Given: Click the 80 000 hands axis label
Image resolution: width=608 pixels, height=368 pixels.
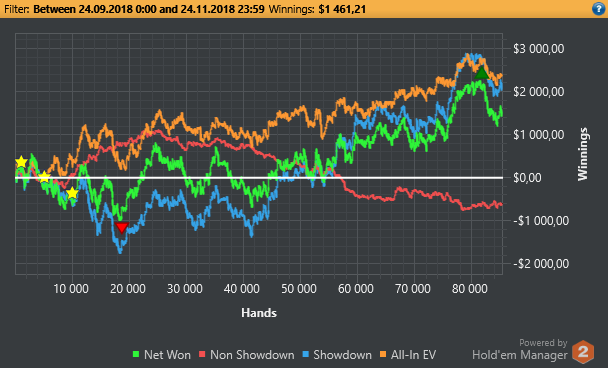Looking at the screenshot, I should pyautogui.click(x=470, y=289).
